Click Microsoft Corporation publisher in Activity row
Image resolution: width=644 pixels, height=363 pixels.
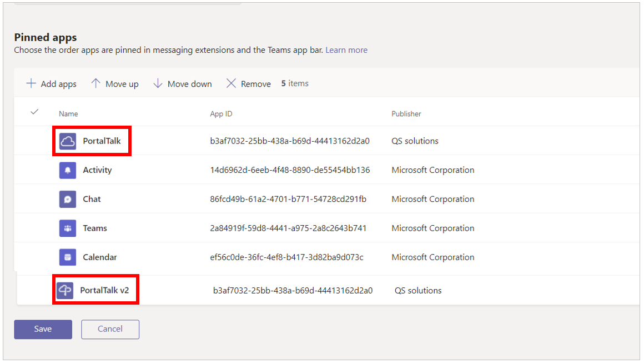(x=432, y=170)
